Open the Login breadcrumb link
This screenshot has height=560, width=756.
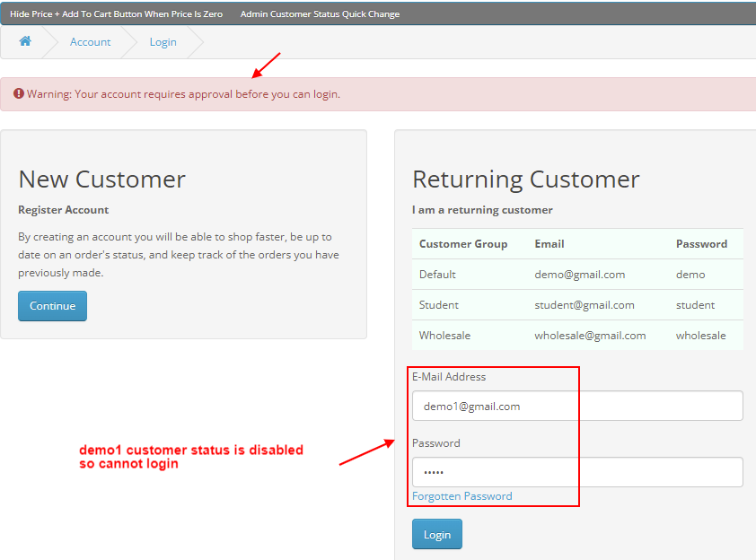(x=163, y=42)
